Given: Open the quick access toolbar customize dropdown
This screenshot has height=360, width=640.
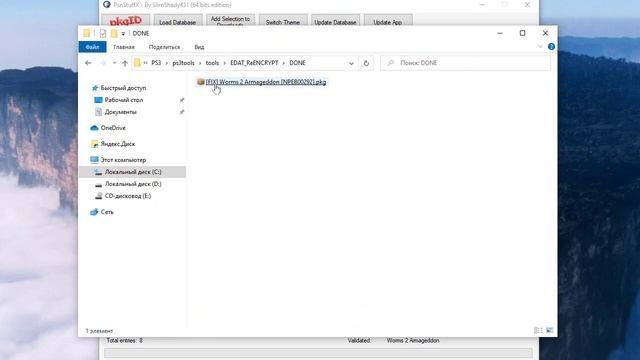Looking at the screenshot, I should point(123,34).
